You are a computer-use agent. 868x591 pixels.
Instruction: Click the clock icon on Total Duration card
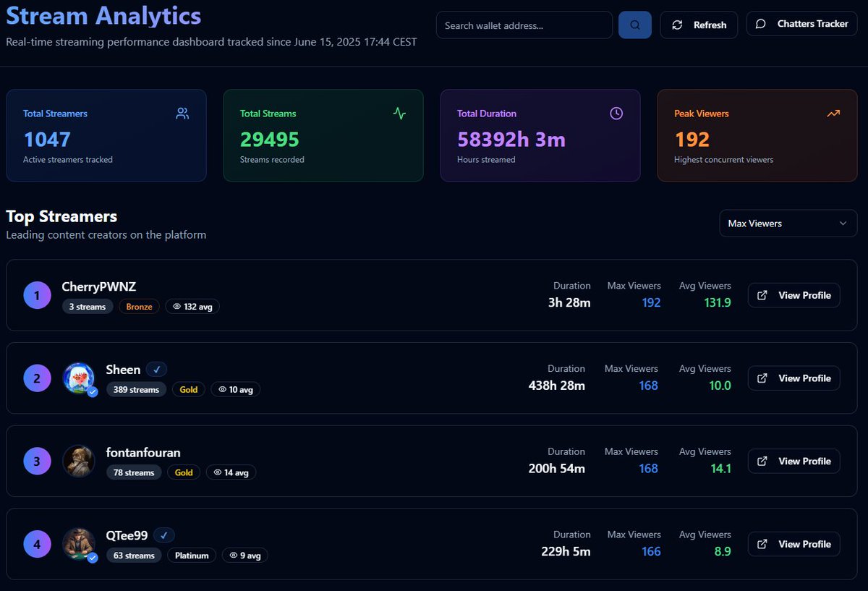[x=616, y=113]
